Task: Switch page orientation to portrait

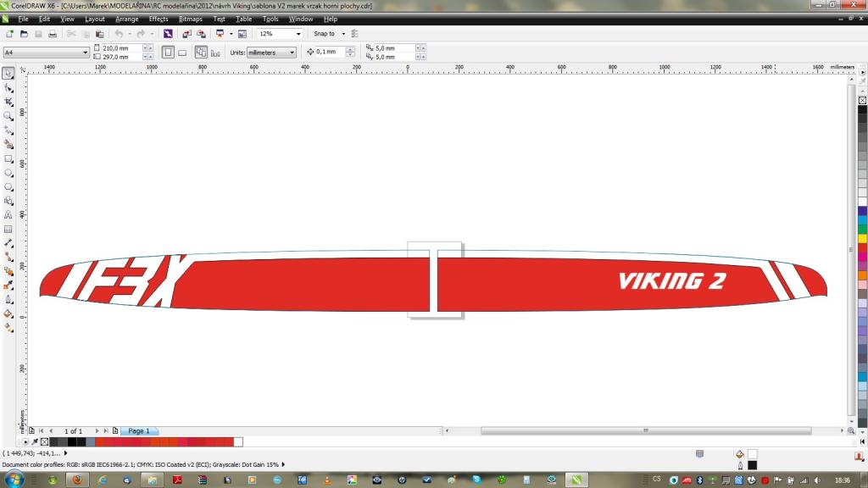Action: click(168, 52)
